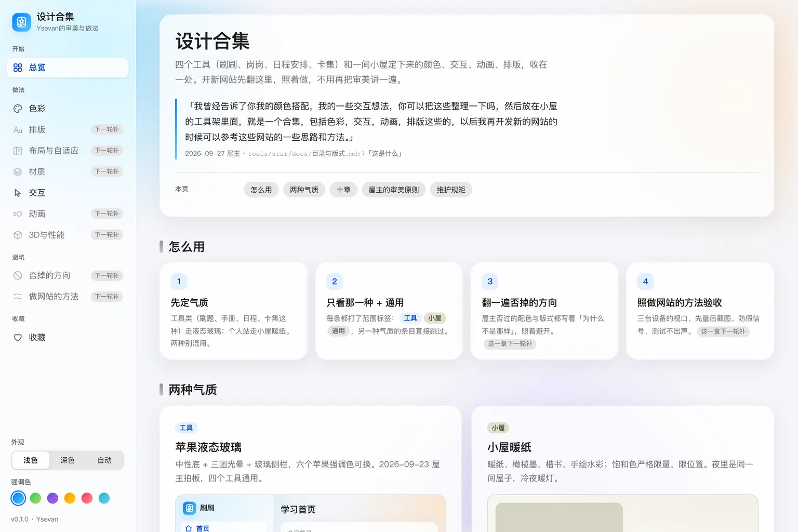This screenshot has width=798, height=532.
Task: Jump to 怎么用 anchor chip
Action: 261,190
